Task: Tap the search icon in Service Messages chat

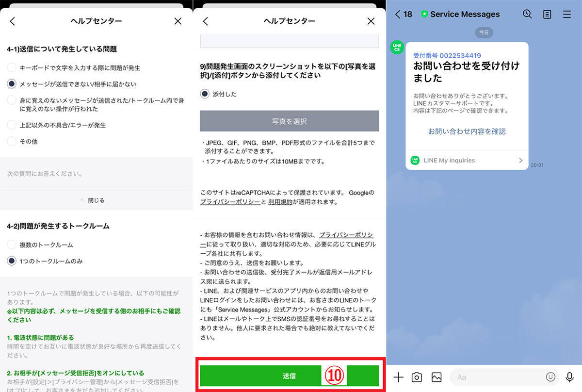Action: (527, 15)
